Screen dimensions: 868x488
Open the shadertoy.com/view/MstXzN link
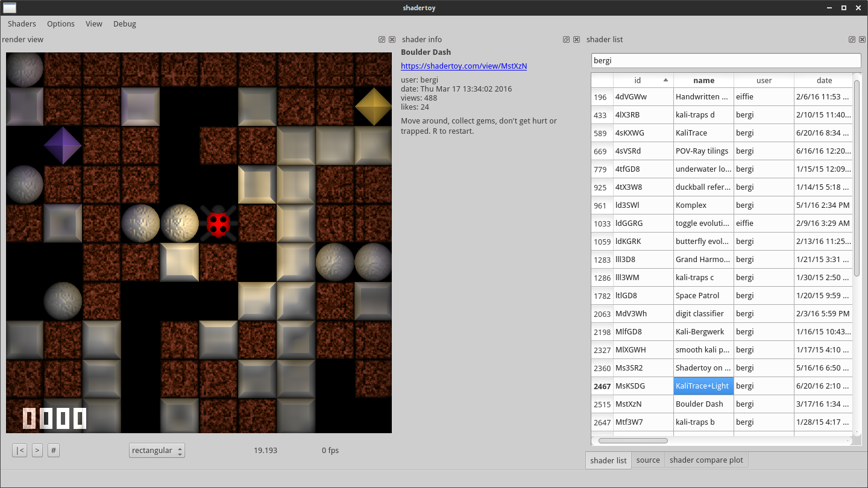click(x=464, y=66)
